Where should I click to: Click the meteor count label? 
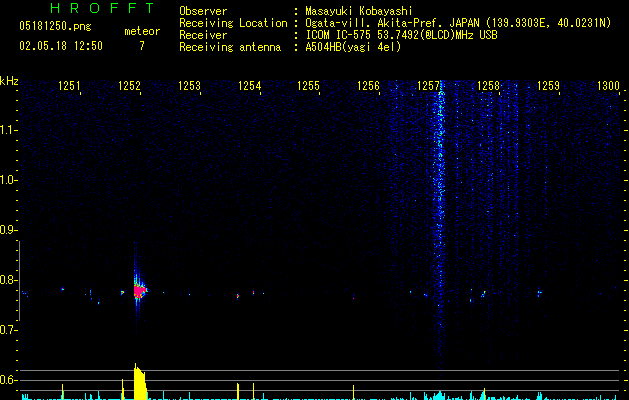point(142,31)
